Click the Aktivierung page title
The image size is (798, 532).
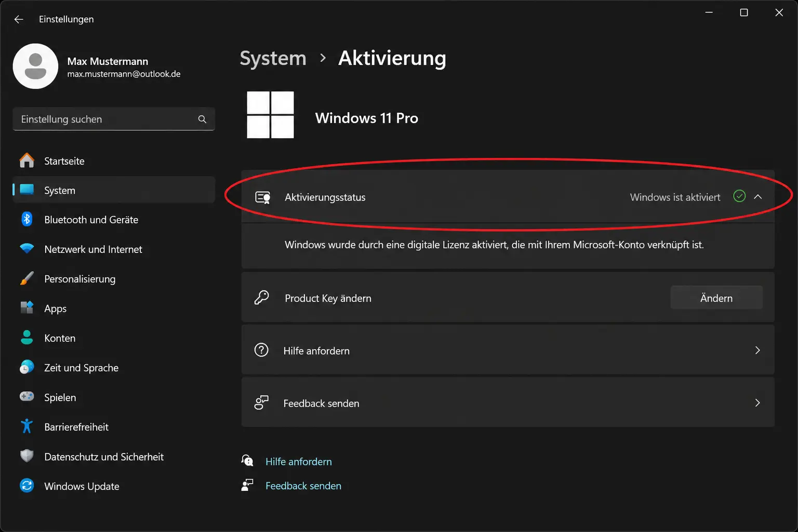click(x=392, y=58)
